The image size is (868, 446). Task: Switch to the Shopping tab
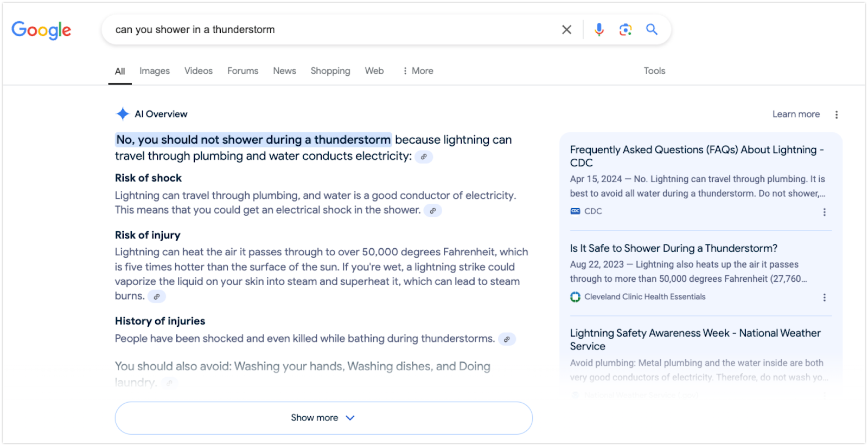(x=330, y=71)
